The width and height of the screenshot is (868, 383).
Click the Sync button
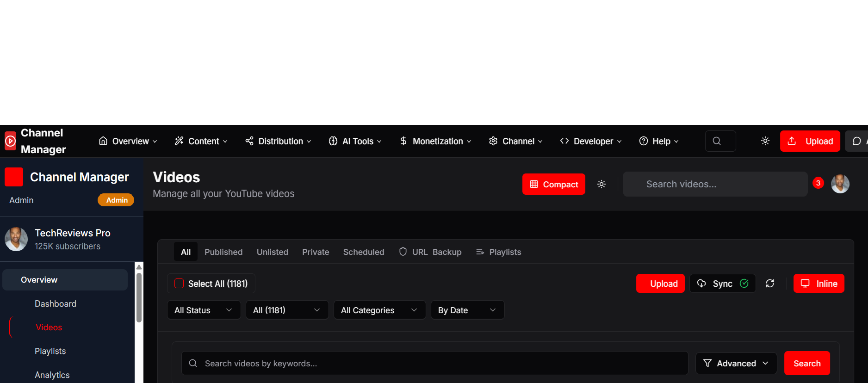pyautogui.click(x=722, y=284)
